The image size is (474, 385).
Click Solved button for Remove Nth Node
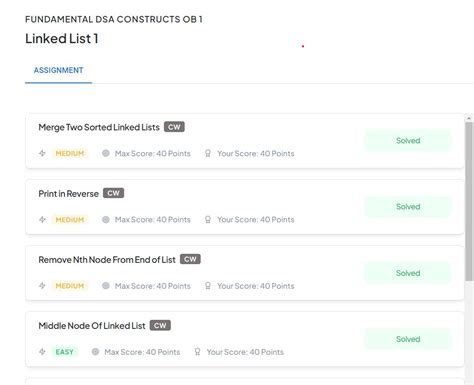pos(408,273)
